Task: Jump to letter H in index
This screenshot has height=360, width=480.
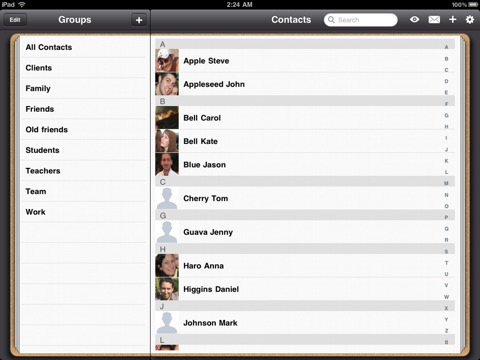Action: (x=446, y=127)
